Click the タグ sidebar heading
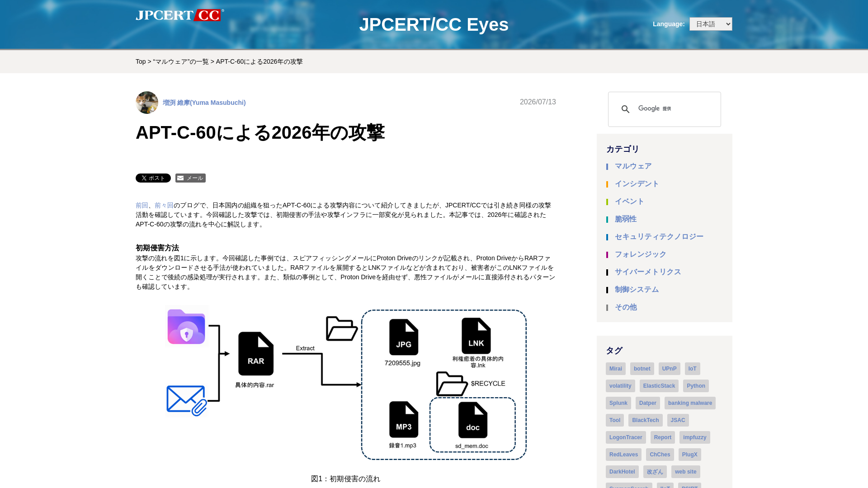Viewport: 868px width, 488px height. 614,351
